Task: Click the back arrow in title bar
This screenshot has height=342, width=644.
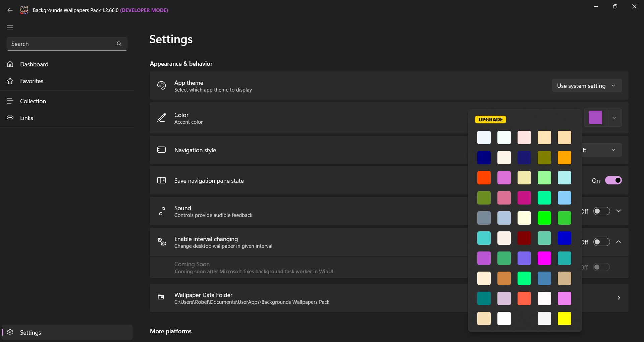Action: point(10,10)
